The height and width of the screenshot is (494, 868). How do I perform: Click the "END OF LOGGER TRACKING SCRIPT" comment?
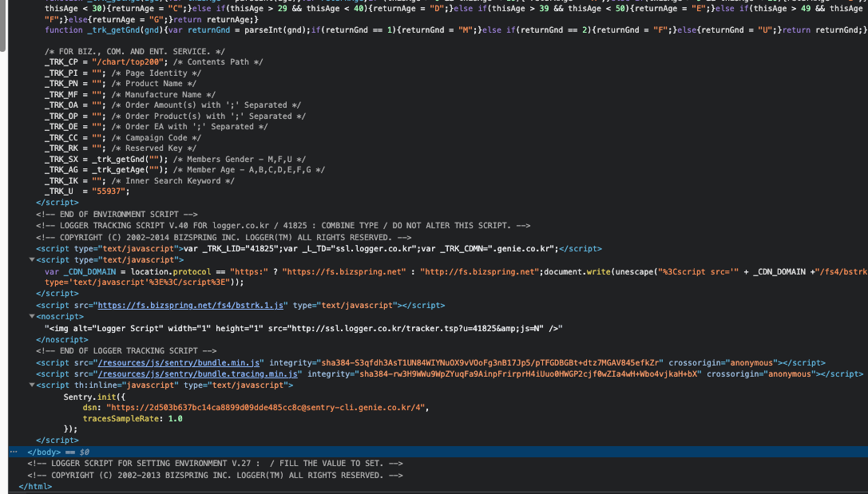tap(126, 350)
